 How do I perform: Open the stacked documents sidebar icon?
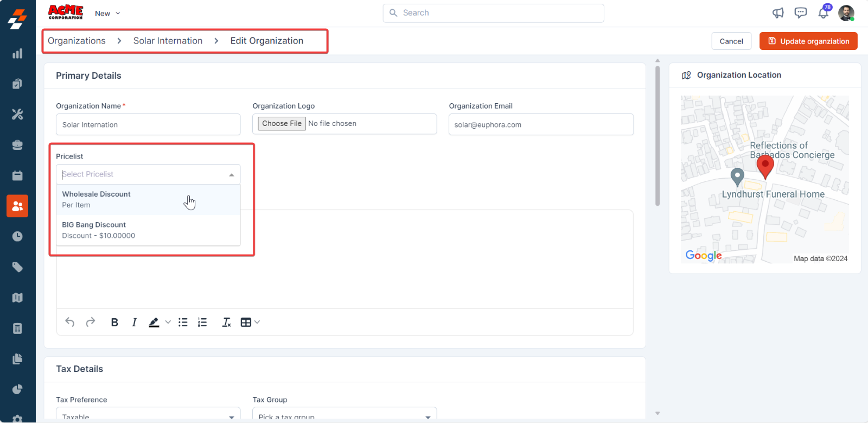point(17,359)
